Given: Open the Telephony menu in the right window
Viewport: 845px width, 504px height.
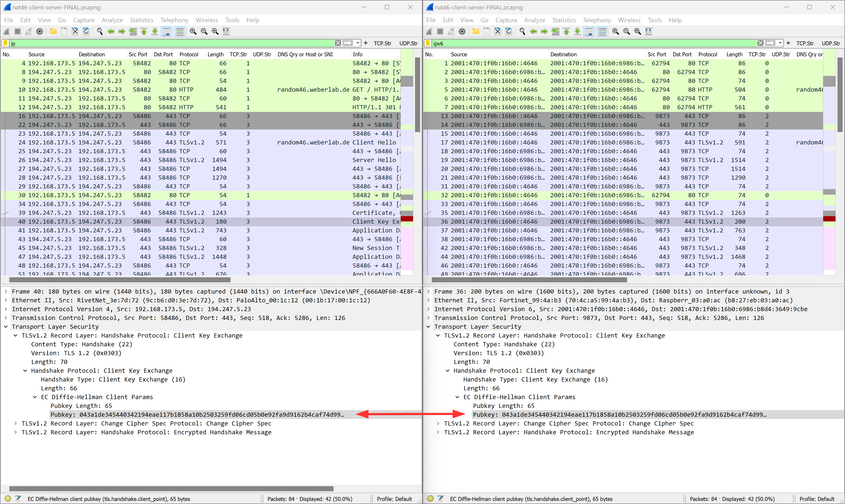Looking at the screenshot, I should [x=597, y=20].
